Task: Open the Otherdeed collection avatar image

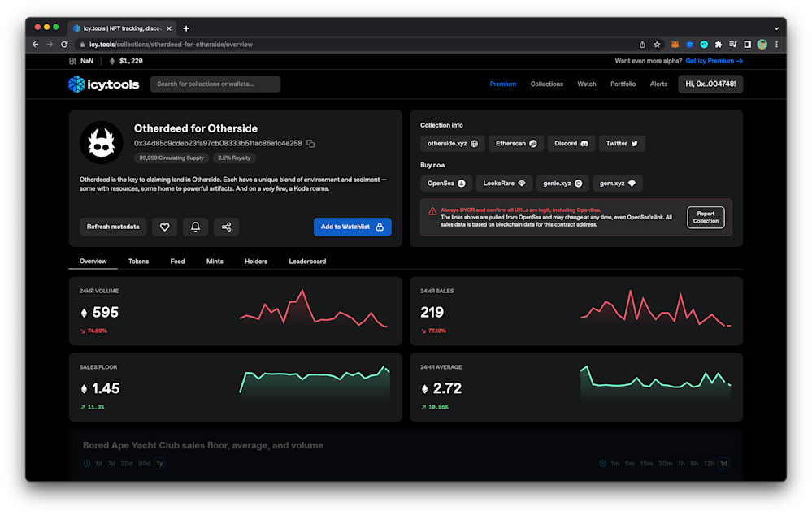Action: point(102,142)
